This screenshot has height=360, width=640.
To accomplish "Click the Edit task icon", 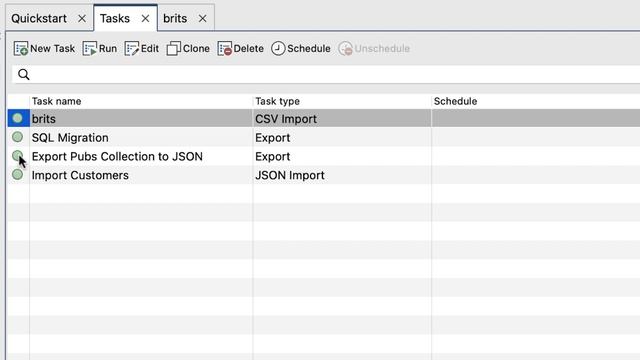I will click(x=132, y=49).
